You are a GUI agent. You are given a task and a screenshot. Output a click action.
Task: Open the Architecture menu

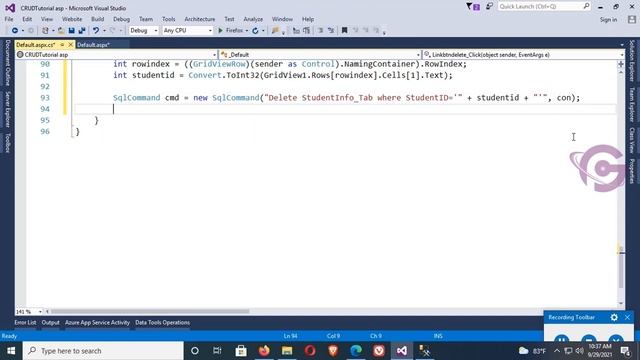[200, 19]
